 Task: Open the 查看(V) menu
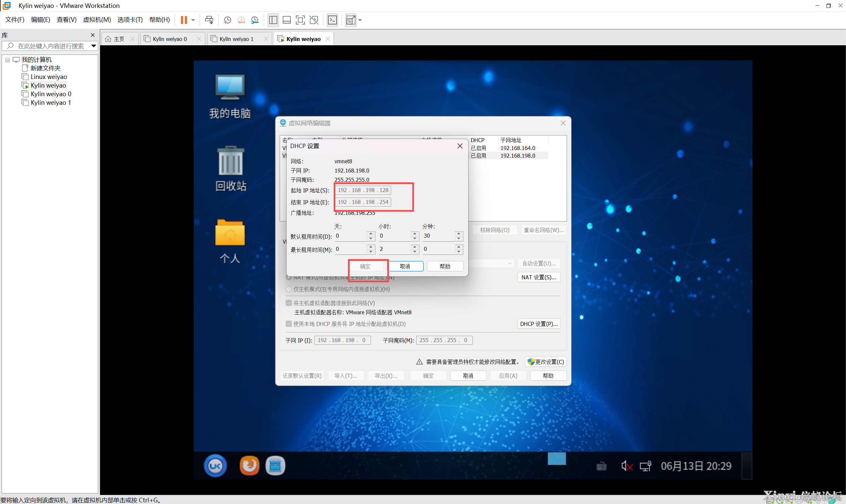(x=66, y=20)
